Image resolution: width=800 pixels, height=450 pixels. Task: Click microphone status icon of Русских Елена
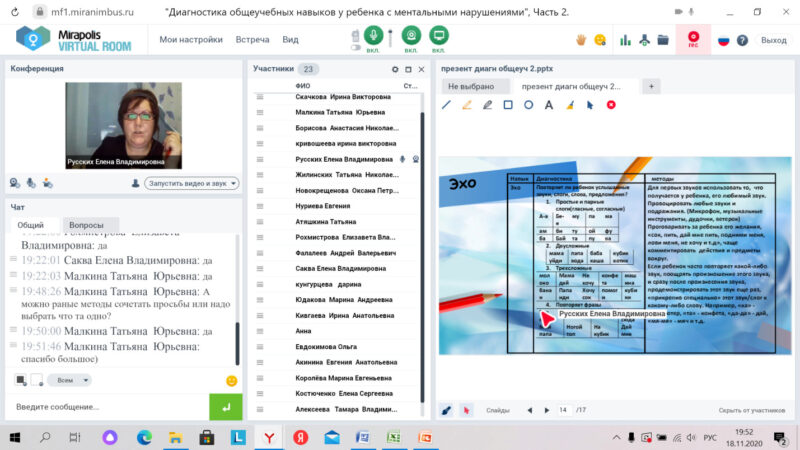point(403,159)
